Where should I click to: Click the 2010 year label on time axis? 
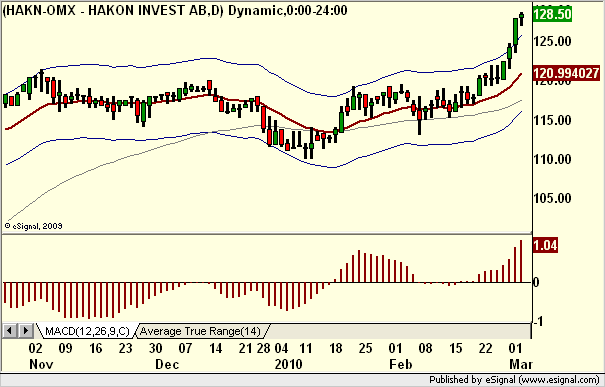288,364
